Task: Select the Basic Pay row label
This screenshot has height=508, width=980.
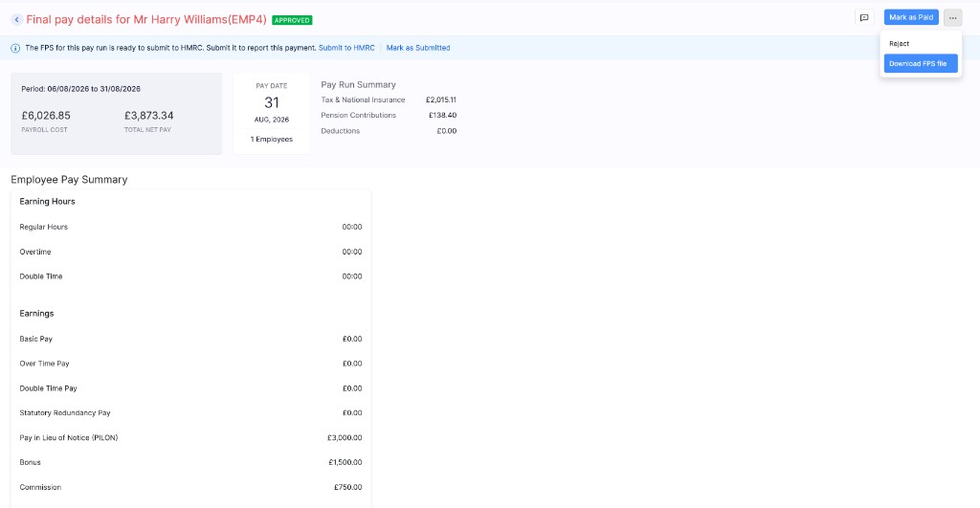Action: pyautogui.click(x=35, y=339)
